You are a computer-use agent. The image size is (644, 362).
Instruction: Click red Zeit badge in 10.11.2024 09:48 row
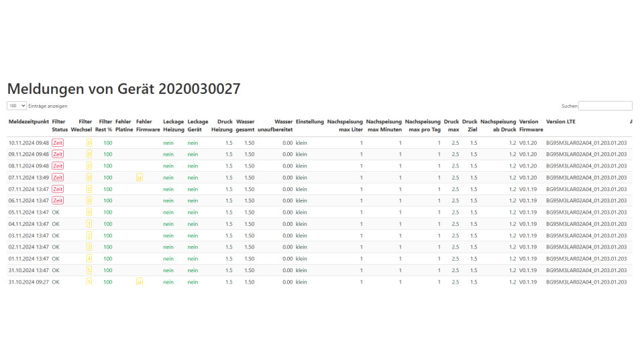[x=58, y=143]
